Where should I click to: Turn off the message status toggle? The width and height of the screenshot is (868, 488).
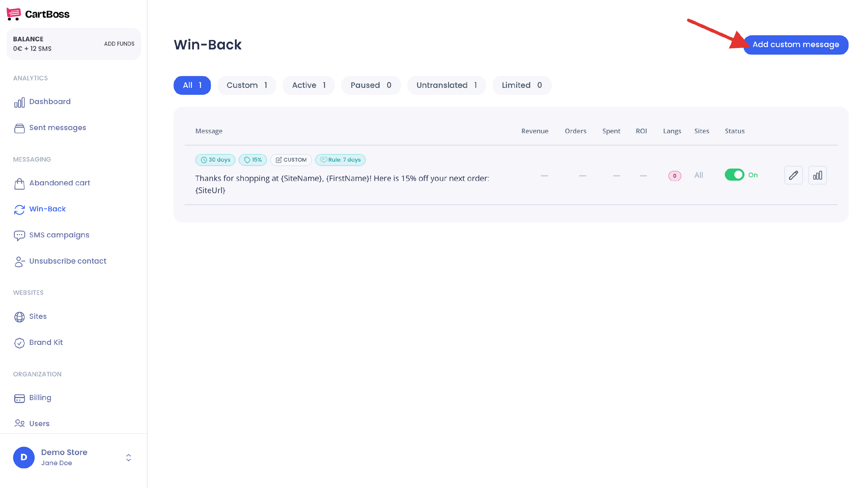pyautogui.click(x=735, y=175)
